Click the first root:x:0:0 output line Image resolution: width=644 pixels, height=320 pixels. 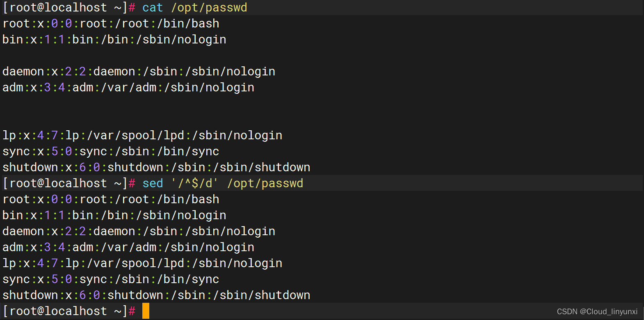click(x=111, y=24)
